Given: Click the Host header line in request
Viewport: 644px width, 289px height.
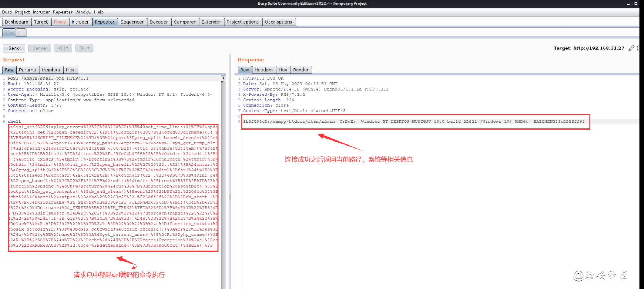Looking at the screenshot, I should pyautogui.click(x=33, y=84).
